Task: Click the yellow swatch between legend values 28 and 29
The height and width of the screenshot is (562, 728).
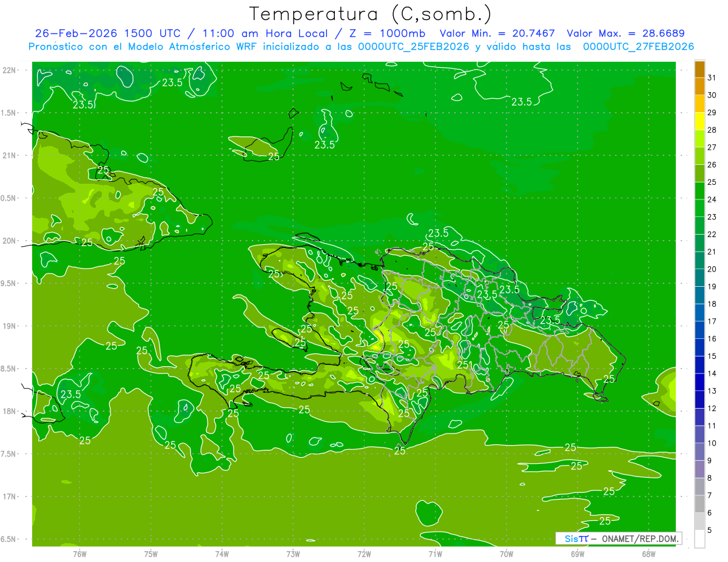Action: [x=699, y=121]
